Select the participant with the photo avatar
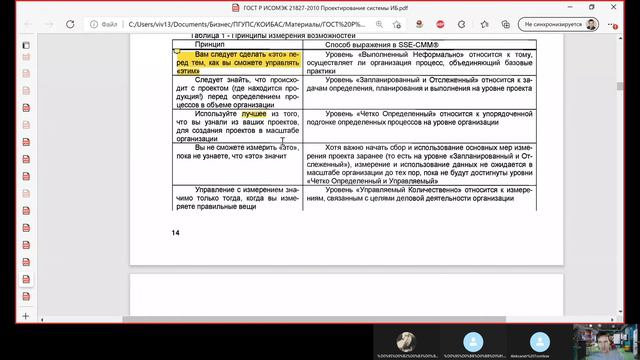Viewport: 640px width, 360px height. coord(406,342)
